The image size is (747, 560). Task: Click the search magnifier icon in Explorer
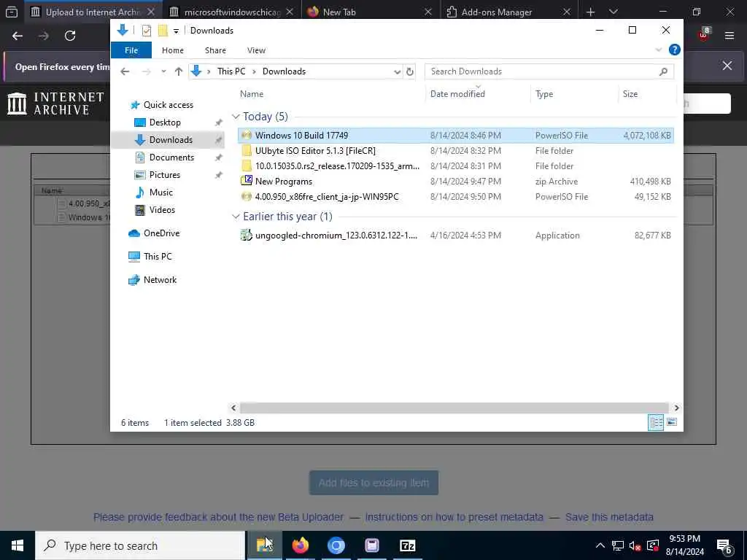pos(663,71)
